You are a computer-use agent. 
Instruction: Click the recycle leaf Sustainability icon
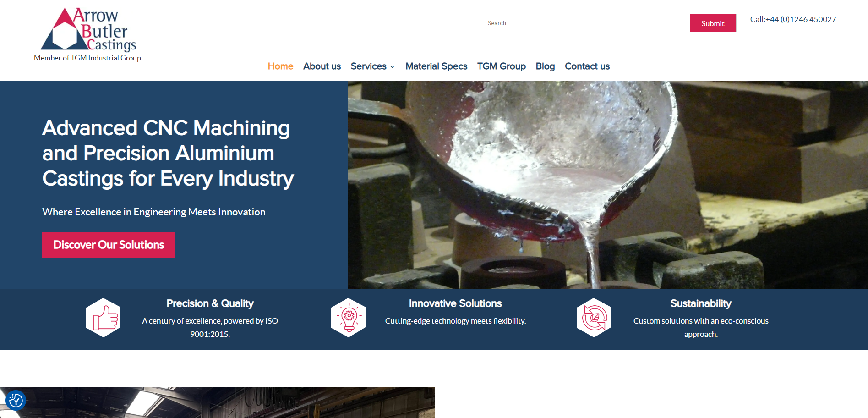pyautogui.click(x=594, y=318)
